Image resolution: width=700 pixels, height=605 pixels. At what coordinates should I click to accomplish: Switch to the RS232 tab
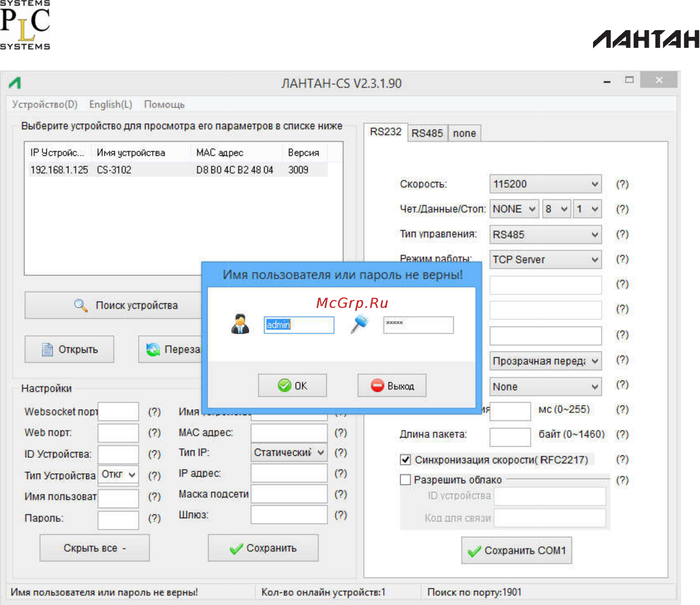coord(386,132)
